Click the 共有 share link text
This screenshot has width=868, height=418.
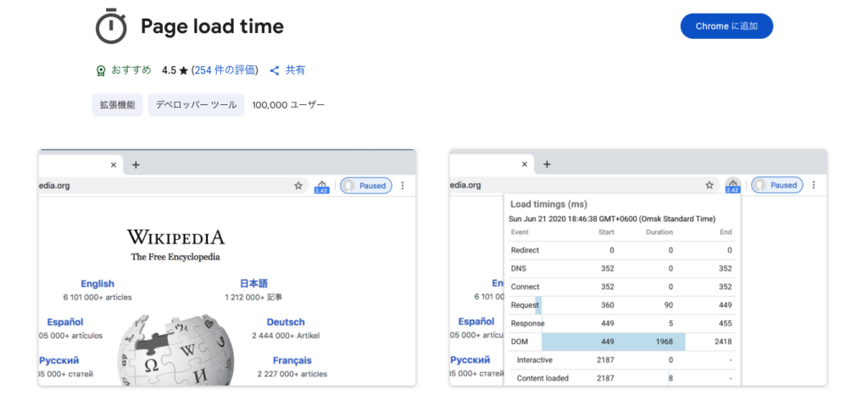coord(295,70)
